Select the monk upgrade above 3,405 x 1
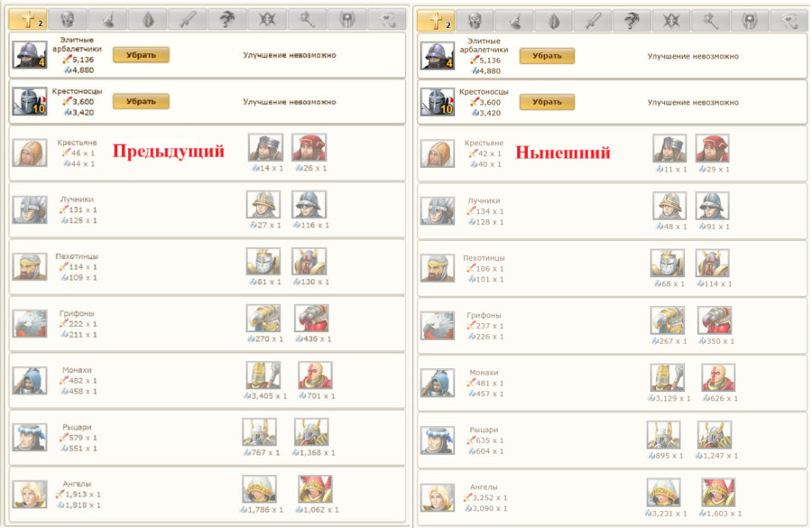The width and height of the screenshot is (812, 528). (263, 375)
